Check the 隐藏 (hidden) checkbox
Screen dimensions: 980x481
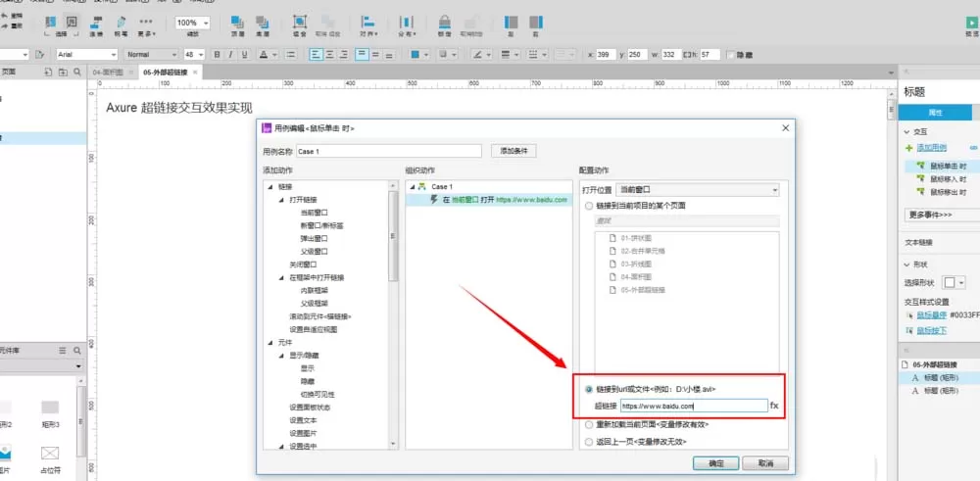(731, 55)
